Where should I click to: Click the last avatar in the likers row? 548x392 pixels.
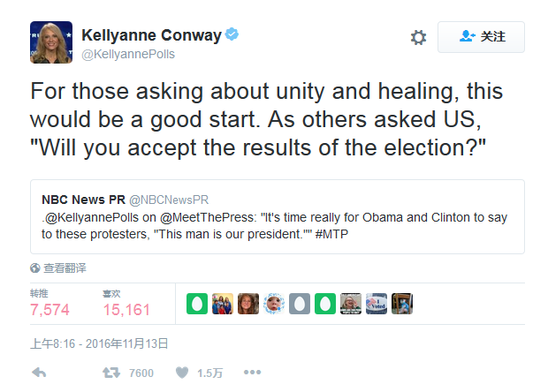(402, 304)
